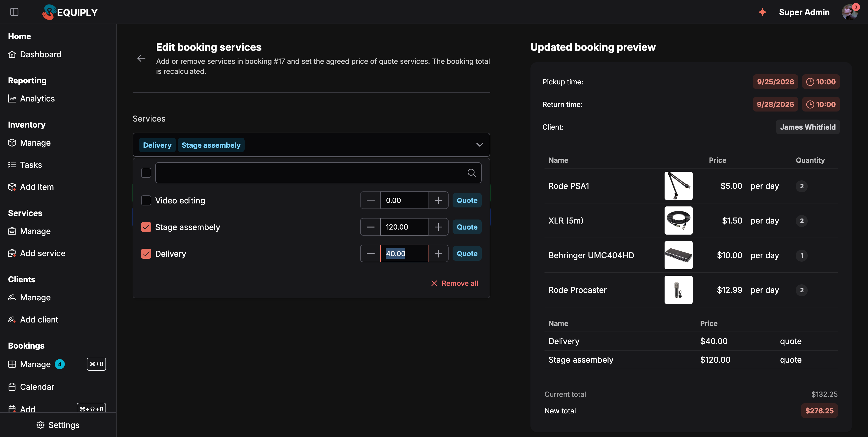868x437 pixels.
Task: Open Tasks in the sidebar
Action: 25,165
